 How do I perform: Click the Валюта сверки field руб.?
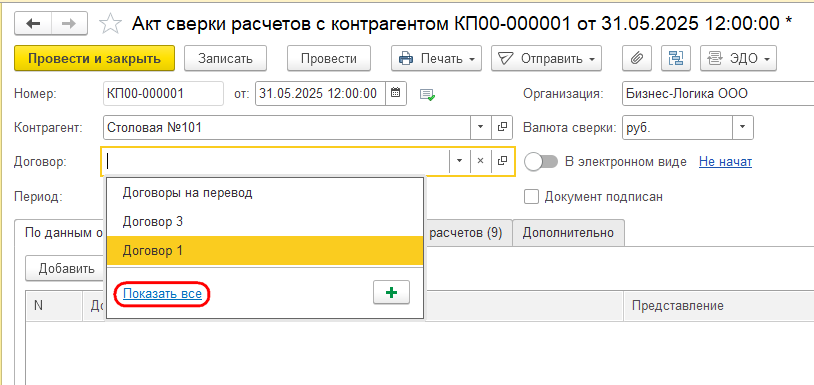(677, 127)
